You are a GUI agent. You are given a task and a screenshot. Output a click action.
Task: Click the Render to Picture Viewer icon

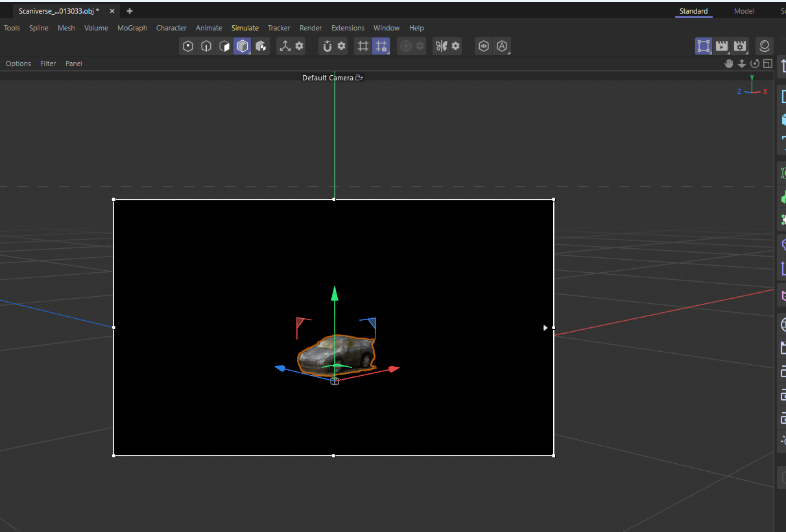(x=722, y=46)
